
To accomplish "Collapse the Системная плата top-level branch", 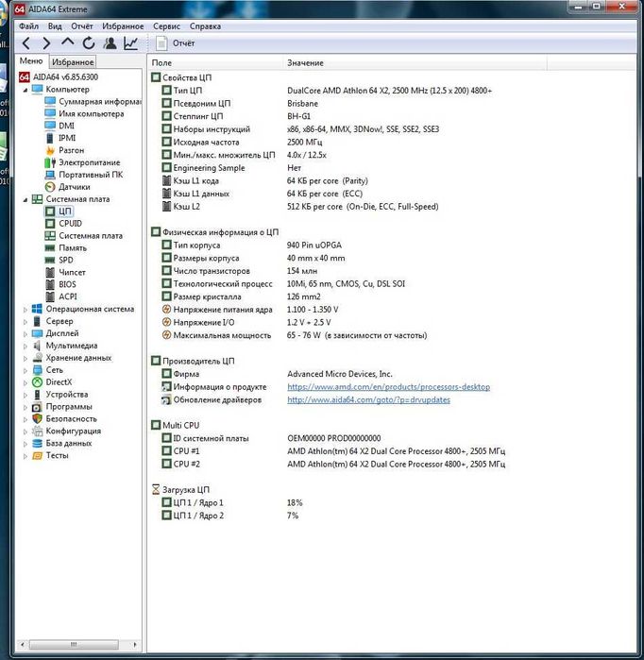I will [x=25, y=199].
